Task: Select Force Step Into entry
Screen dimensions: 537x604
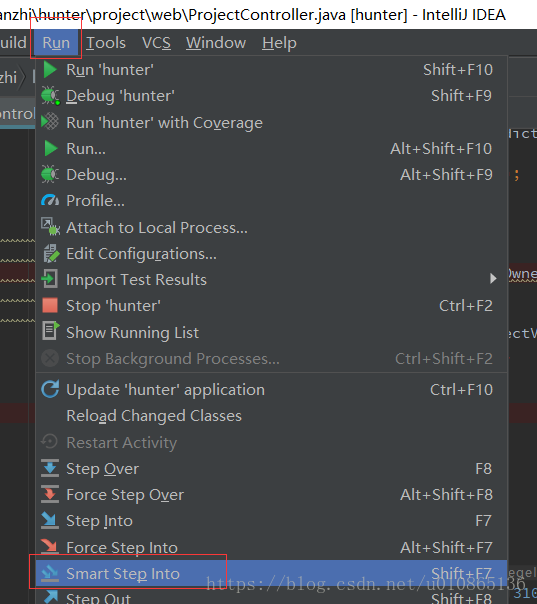Action: (x=271, y=547)
